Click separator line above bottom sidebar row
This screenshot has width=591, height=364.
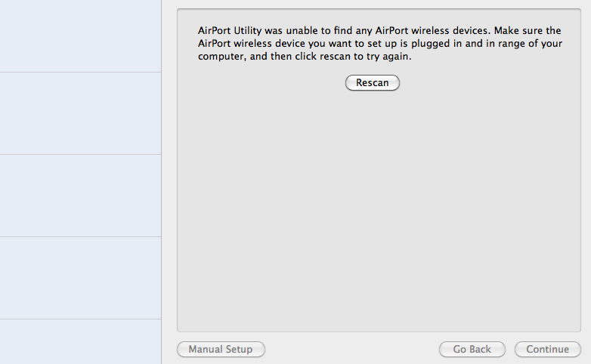point(80,319)
